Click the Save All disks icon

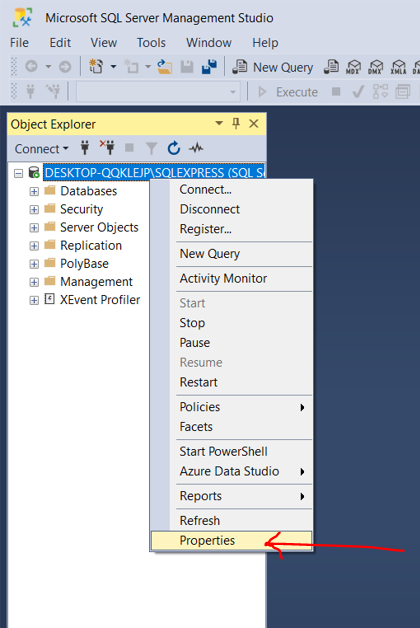(x=209, y=66)
